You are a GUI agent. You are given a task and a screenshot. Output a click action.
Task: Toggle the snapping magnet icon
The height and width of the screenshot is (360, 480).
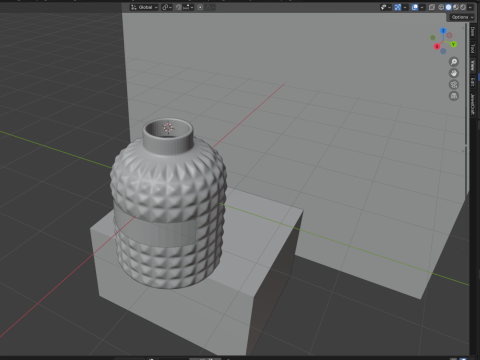(179, 7)
